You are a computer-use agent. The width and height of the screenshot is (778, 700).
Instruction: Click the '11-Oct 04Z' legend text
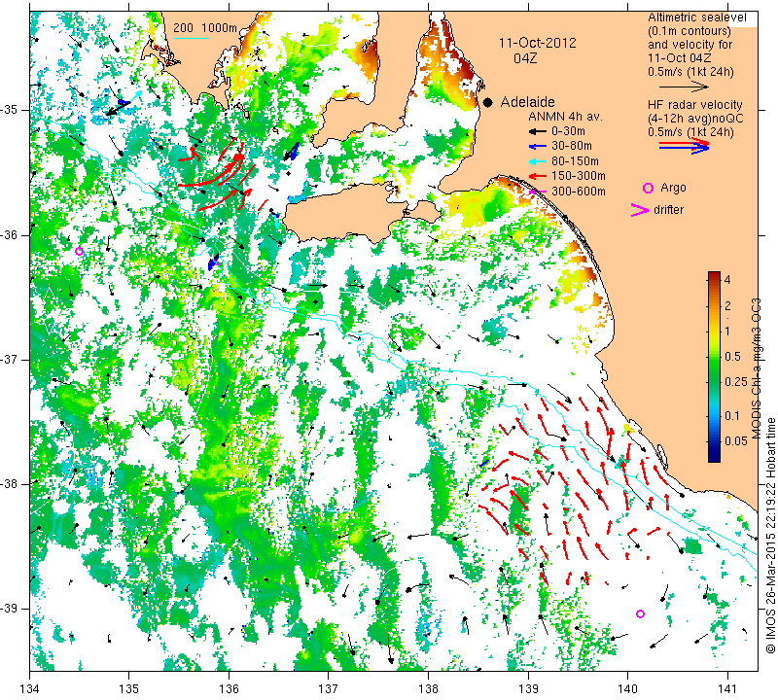tap(679, 58)
